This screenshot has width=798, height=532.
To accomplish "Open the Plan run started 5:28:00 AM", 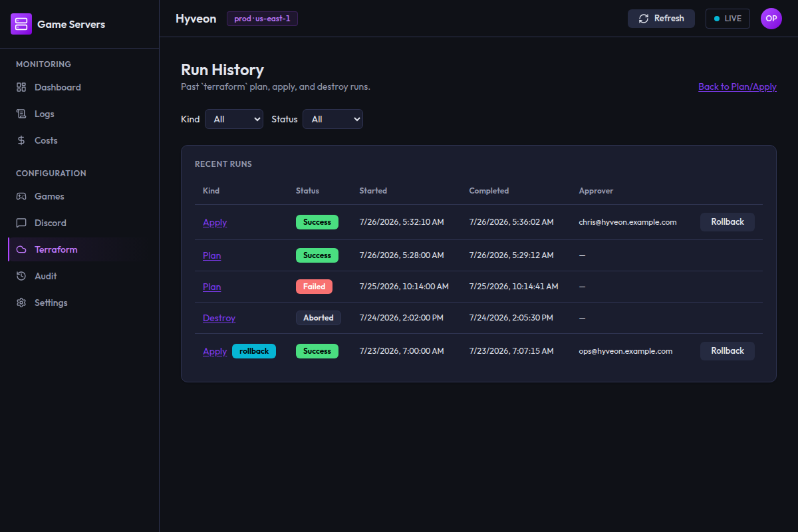I will tap(212, 255).
